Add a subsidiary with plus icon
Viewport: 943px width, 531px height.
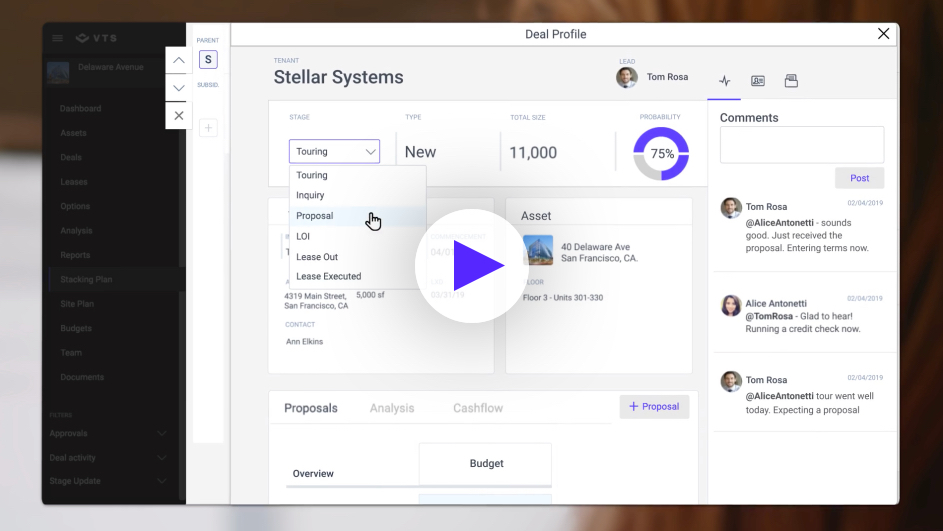point(208,127)
